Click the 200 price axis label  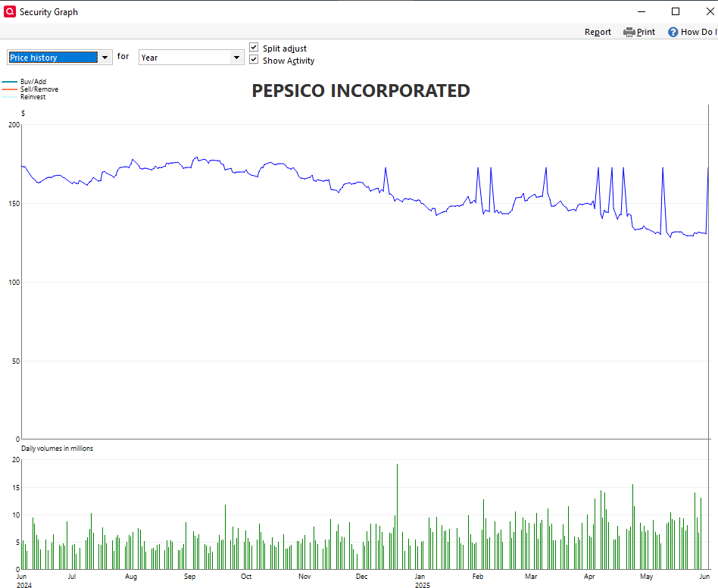pyautogui.click(x=14, y=124)
